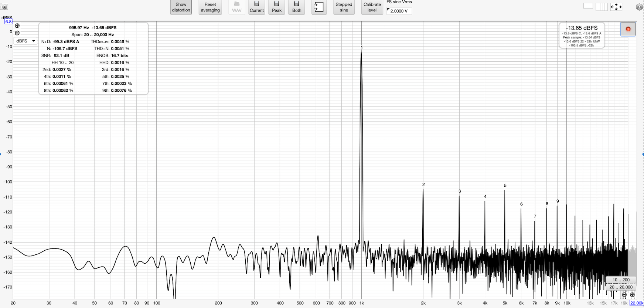Click the 998.97 Hz fundamental readout
Viewport: 644px width, 308px height.
pyautogui.click(x=79, y=28)
